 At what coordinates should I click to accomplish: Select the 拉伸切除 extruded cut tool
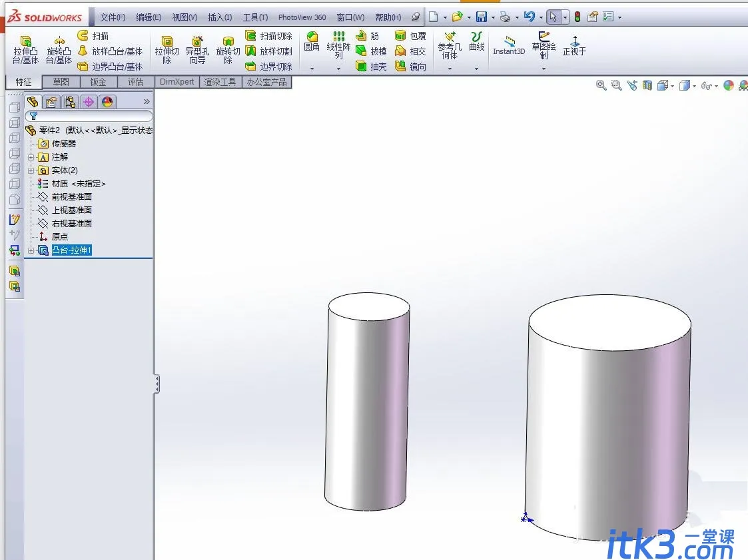tap(167, 50)
